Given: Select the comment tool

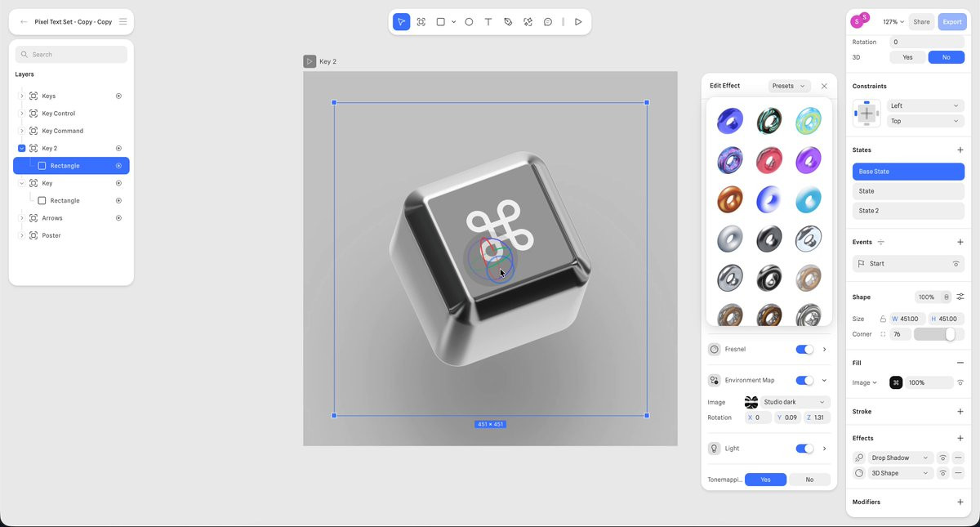Looking at the screenshot, I should coord(548,22).
